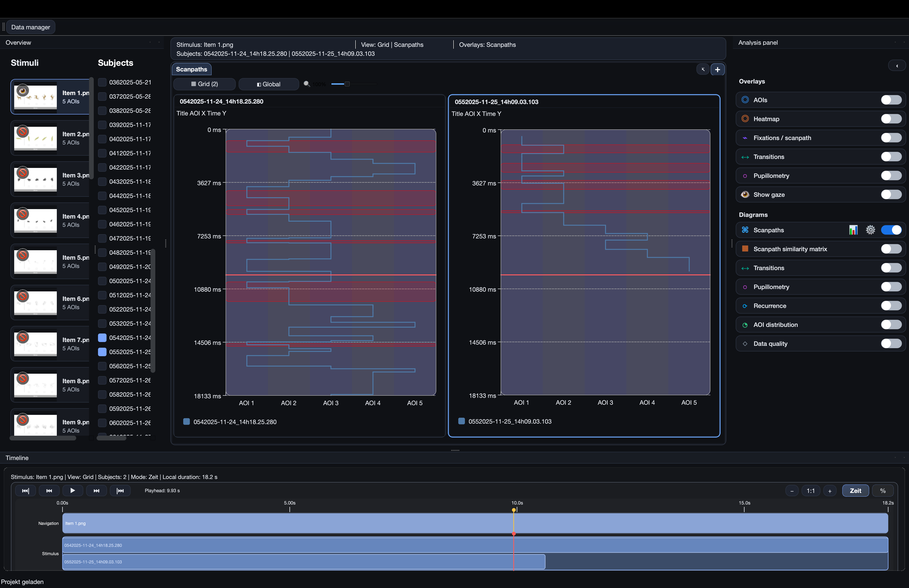The height and width of the screenshot is (588, 909).
Task: Add a new view with plus button
Action: [717, 70]
